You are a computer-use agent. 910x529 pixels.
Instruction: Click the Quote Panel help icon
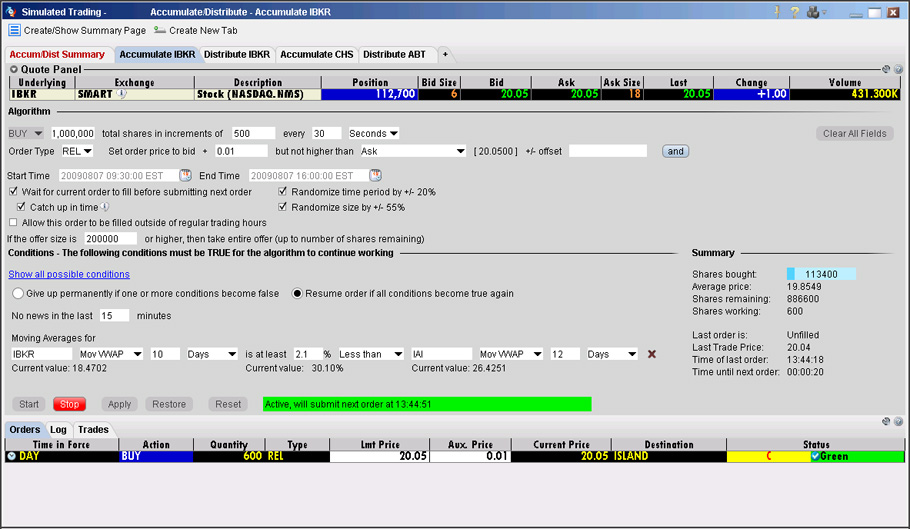898,69
